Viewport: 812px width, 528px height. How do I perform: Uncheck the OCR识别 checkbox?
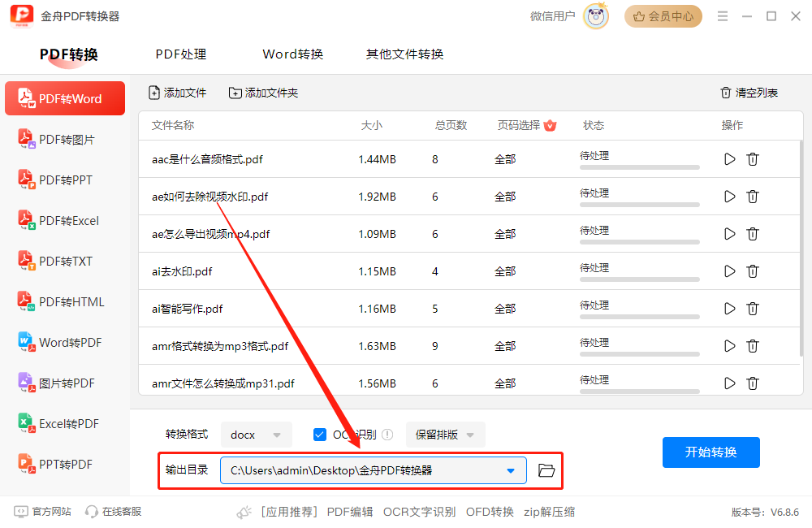319,435
